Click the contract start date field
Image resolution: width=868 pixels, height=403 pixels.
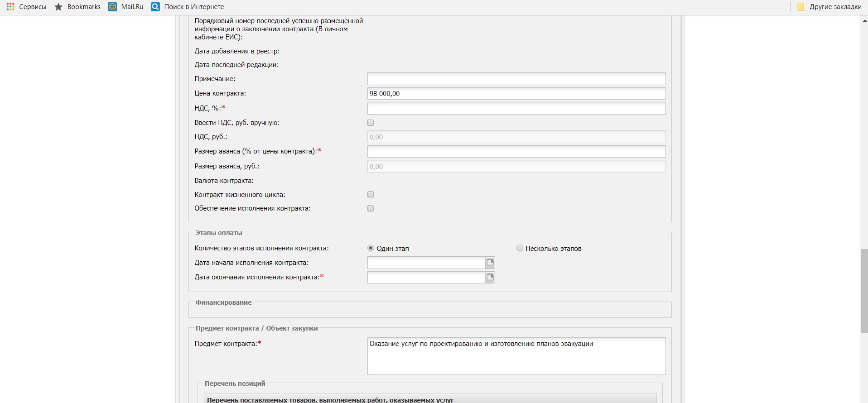click(x=426, y=263)
